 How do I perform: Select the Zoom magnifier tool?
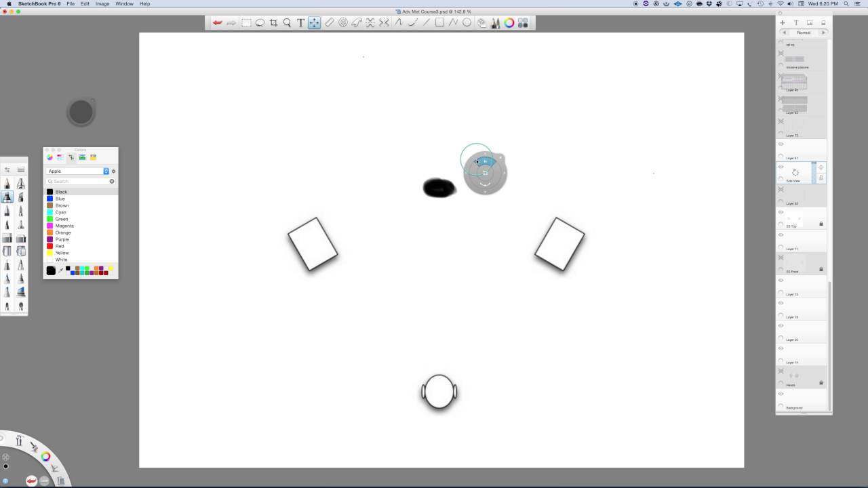pos(287,23)
